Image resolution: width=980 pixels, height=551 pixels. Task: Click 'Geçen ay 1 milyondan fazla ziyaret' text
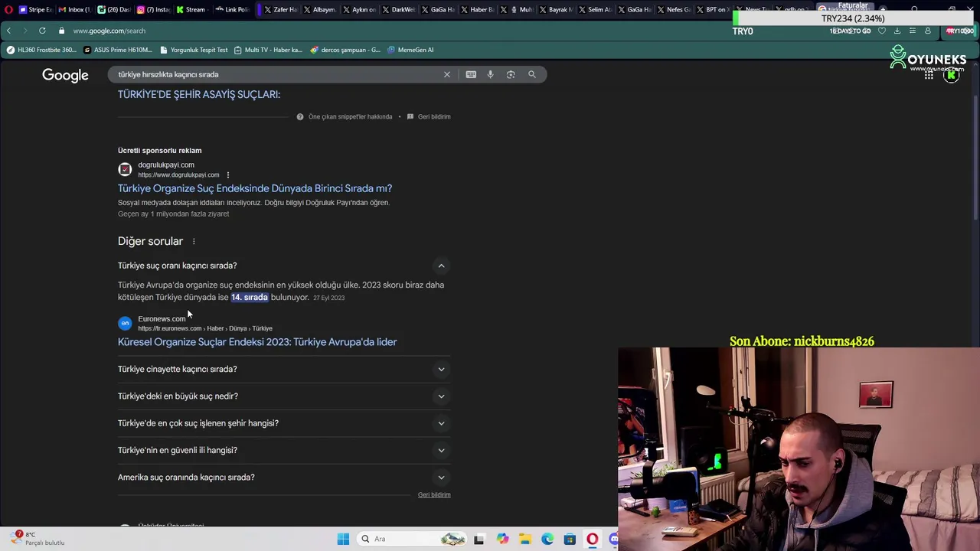(174, 214)
